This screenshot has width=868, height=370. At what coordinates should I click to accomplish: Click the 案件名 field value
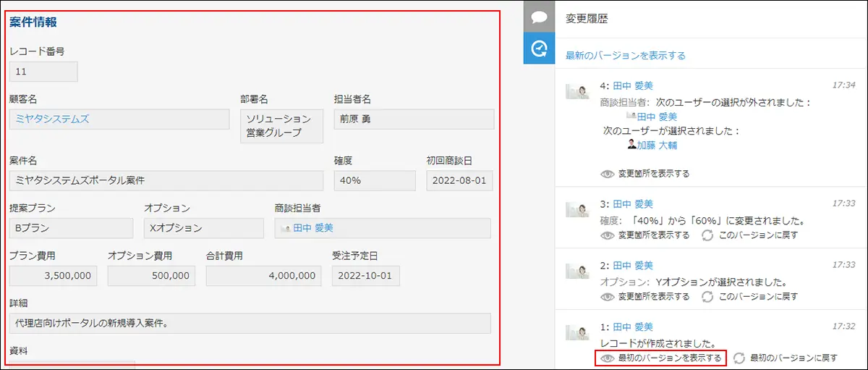tap(166, 180)
